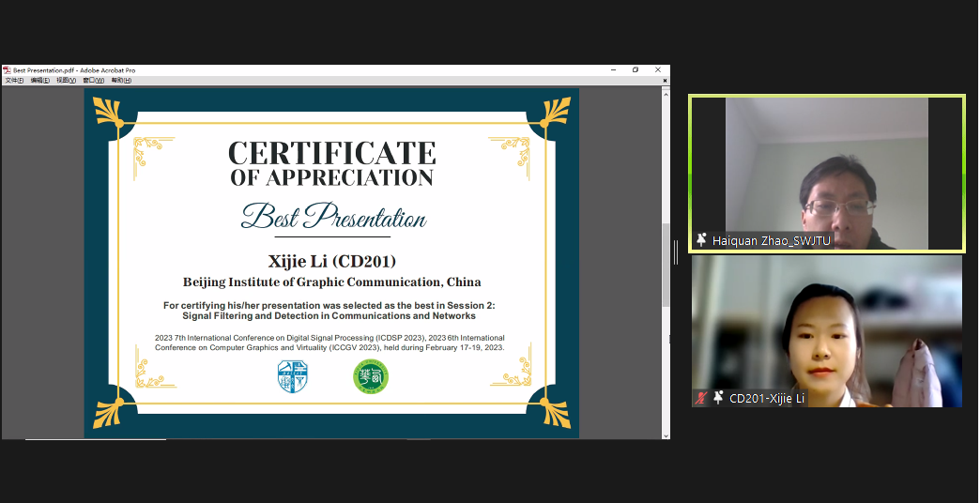Image resolution: width=980 pixels, height=503 pixels.
Task: Click the vertical scrollbar thumb in Acrobat
Action: (666, 265)
